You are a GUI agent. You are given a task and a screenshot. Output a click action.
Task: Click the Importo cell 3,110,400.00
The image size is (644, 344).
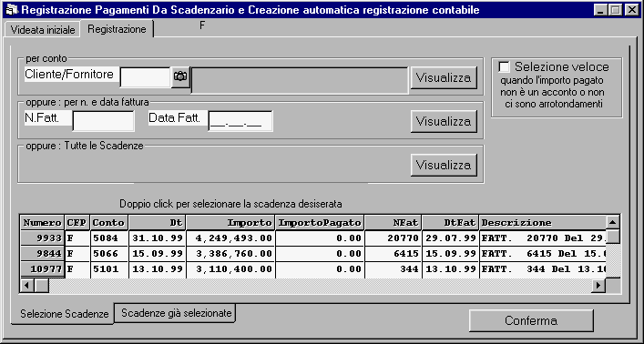tap(230, 269)
